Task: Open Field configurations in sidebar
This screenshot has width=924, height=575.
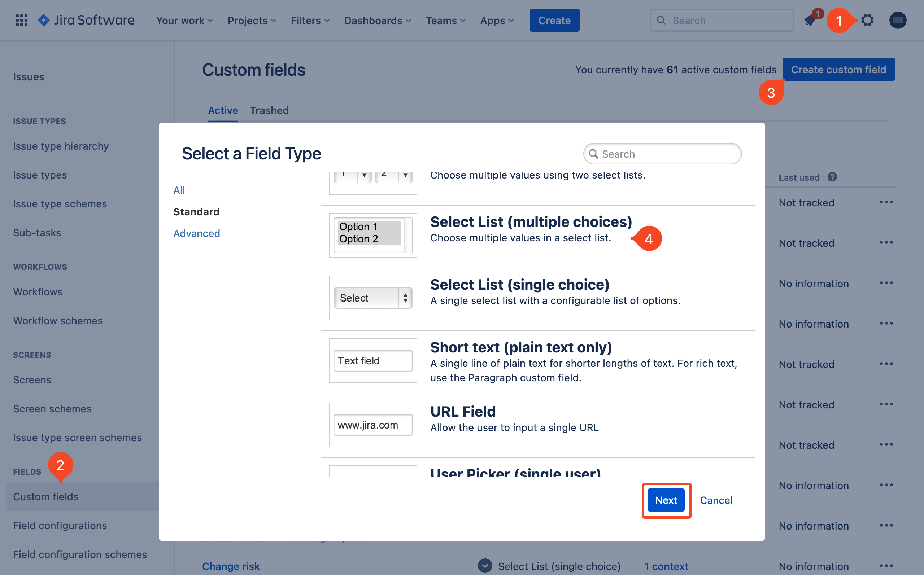Action: point(60,526)
